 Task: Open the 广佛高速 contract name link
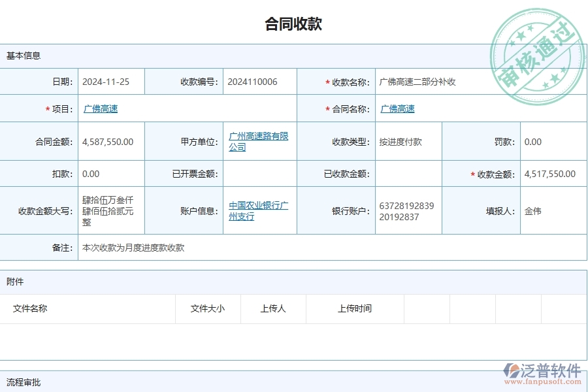(399, 108)
